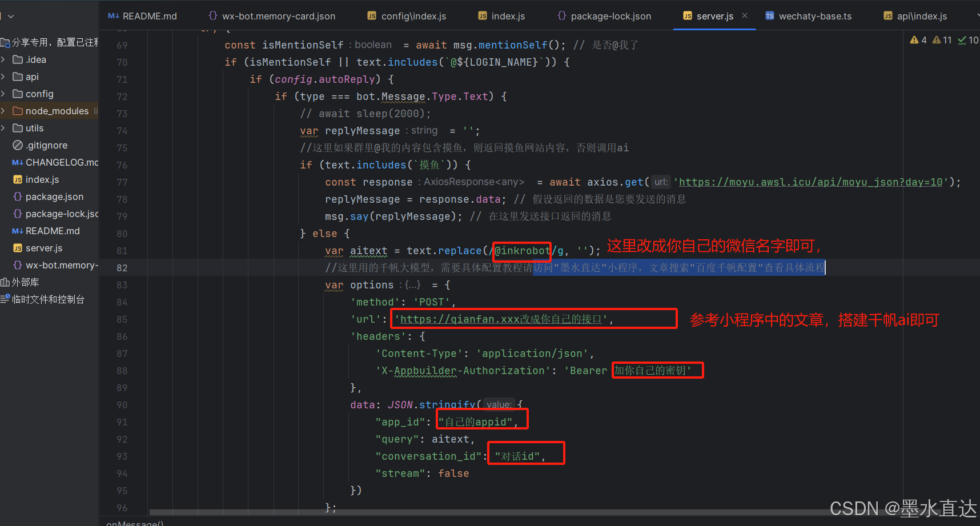Place cursor on 'stream': false line

coord(422,473)
